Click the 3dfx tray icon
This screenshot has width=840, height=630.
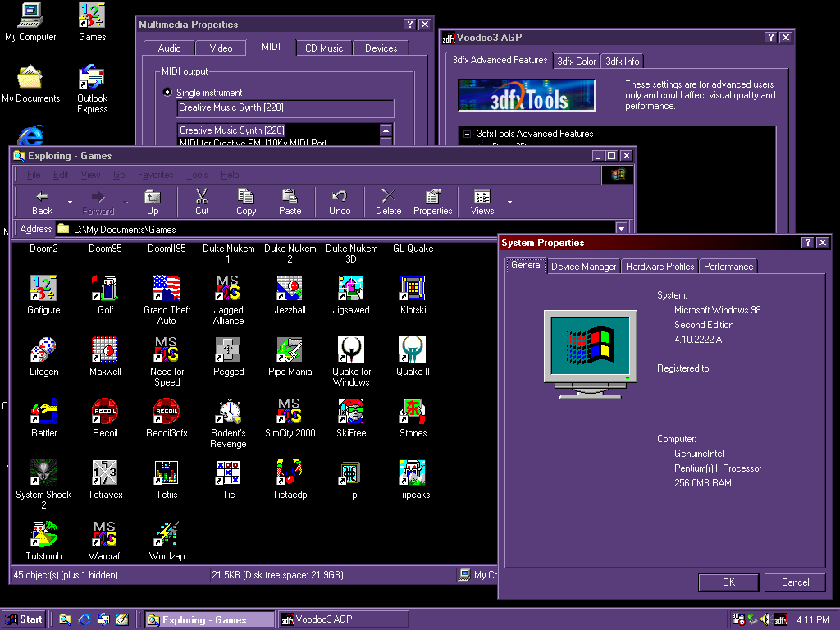[x=781, y=620]
